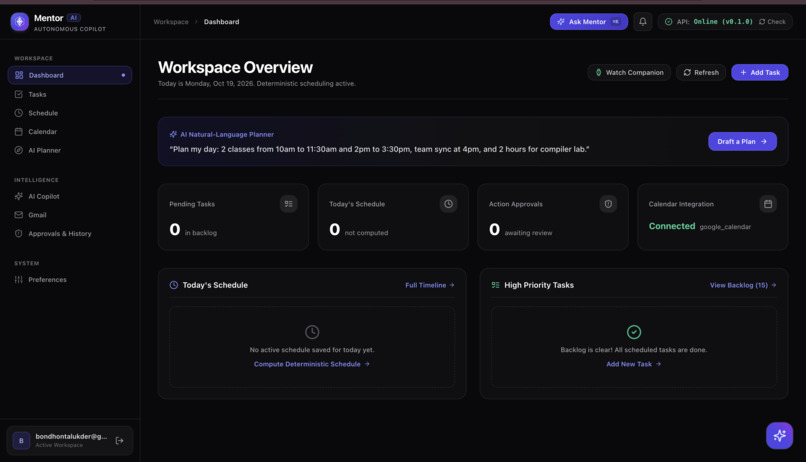806x462 pixels.
Task: Click the user avatar B
Action: pos(21,440)
